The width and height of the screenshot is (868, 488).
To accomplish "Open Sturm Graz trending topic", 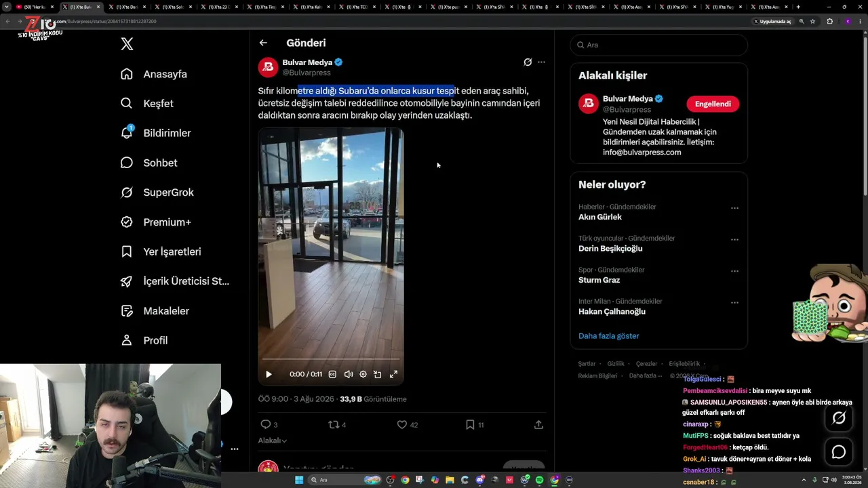I will [x=599, y=280].
